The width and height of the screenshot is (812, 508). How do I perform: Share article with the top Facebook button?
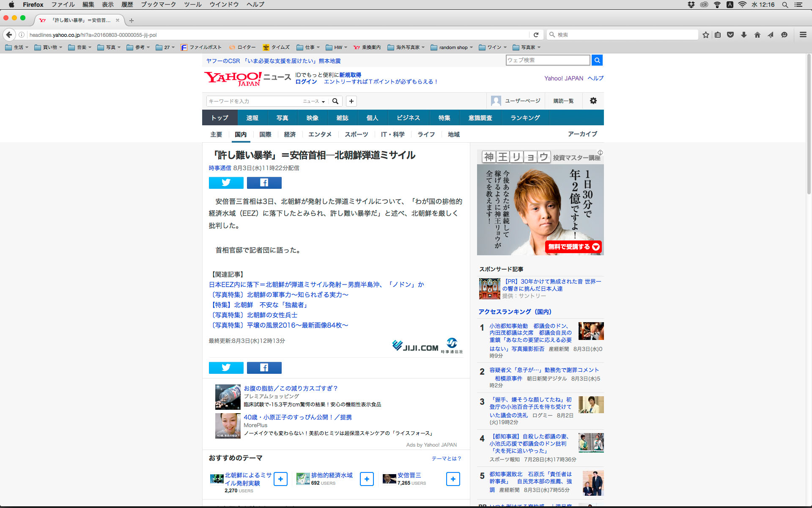pos(264,183)
